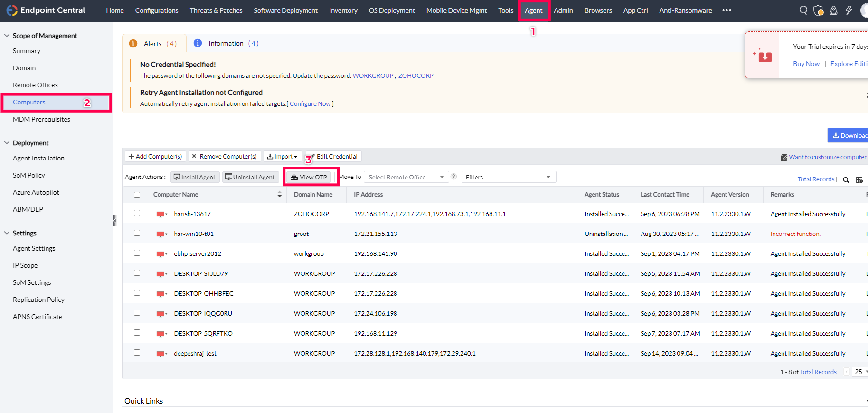Click the Last Contact Time column header
This screenshot has height=413, width=868.
tap(665, 195)
